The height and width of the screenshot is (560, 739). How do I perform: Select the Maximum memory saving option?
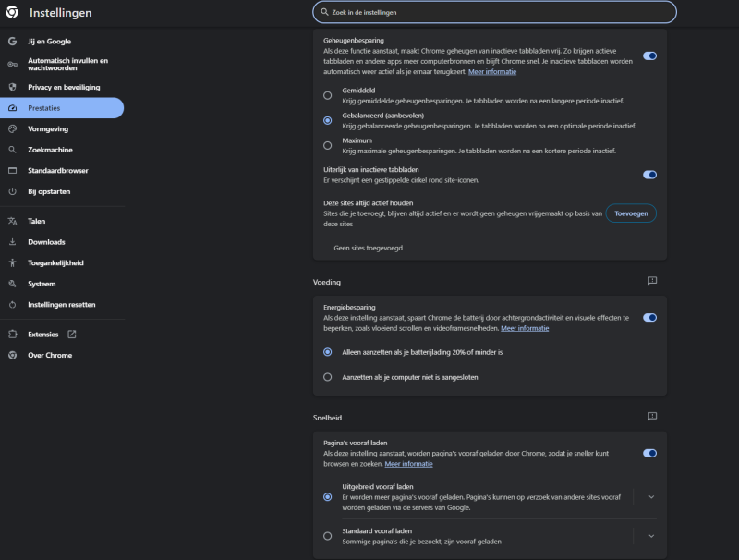(x=327, y=145)
